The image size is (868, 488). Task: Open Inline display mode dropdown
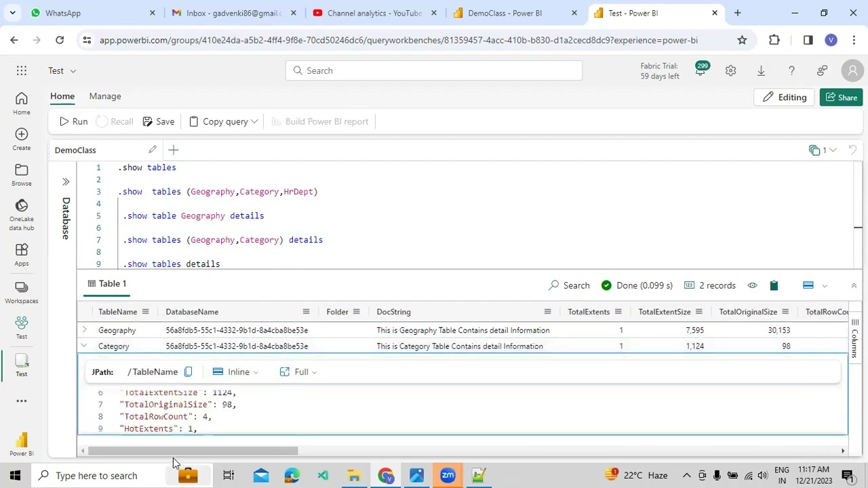click(235, 372)
